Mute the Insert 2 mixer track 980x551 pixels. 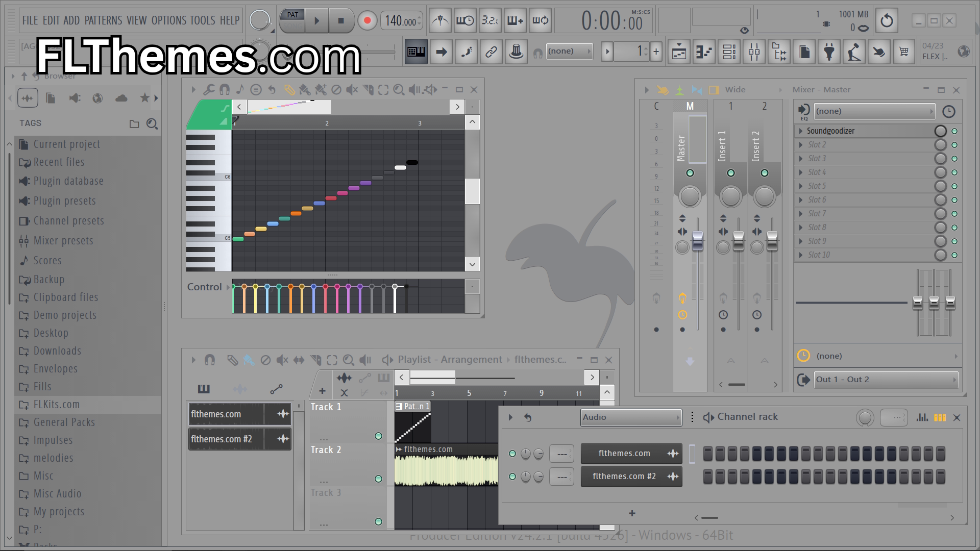coord(765,173)
